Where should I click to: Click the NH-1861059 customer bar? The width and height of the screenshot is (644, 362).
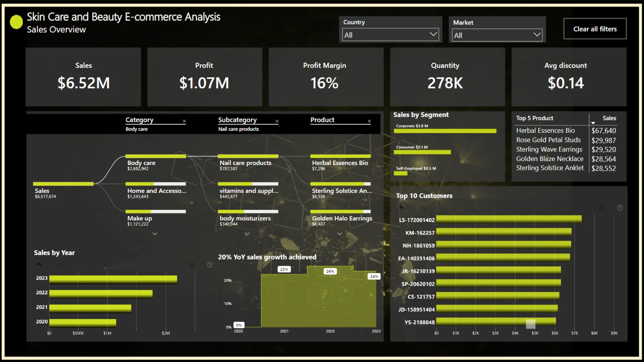(503, 244)
